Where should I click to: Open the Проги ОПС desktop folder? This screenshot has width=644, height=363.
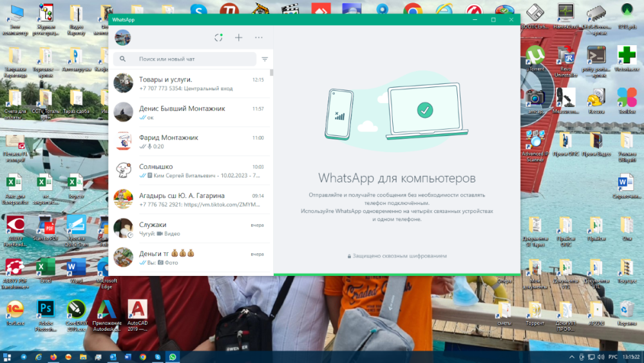click(566, 144)
